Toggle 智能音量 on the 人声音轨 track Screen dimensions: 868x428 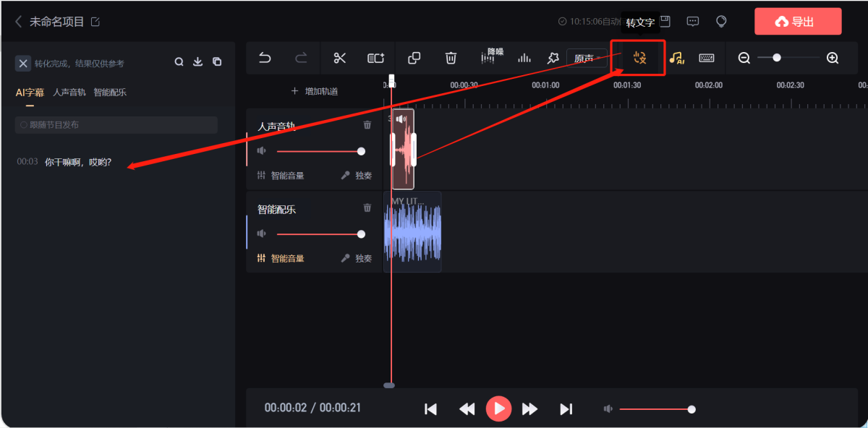click(x=281, y=175)
